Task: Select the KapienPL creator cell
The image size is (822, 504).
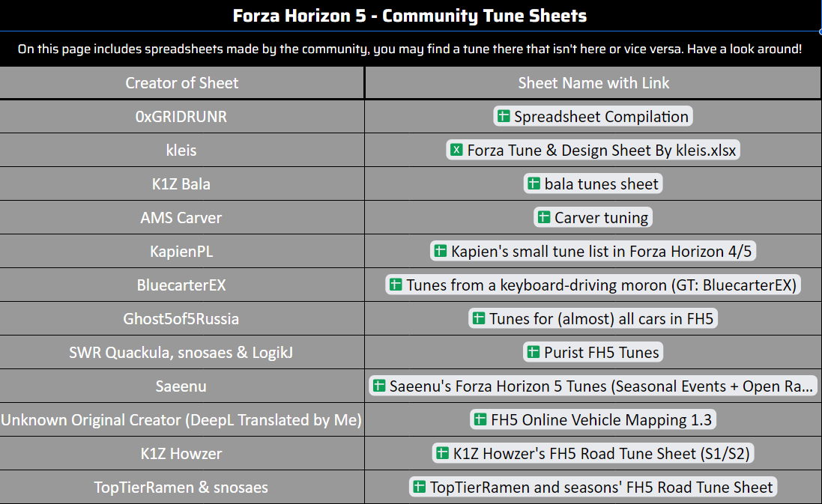Action: pyautogui.click(x=181, y=251)
